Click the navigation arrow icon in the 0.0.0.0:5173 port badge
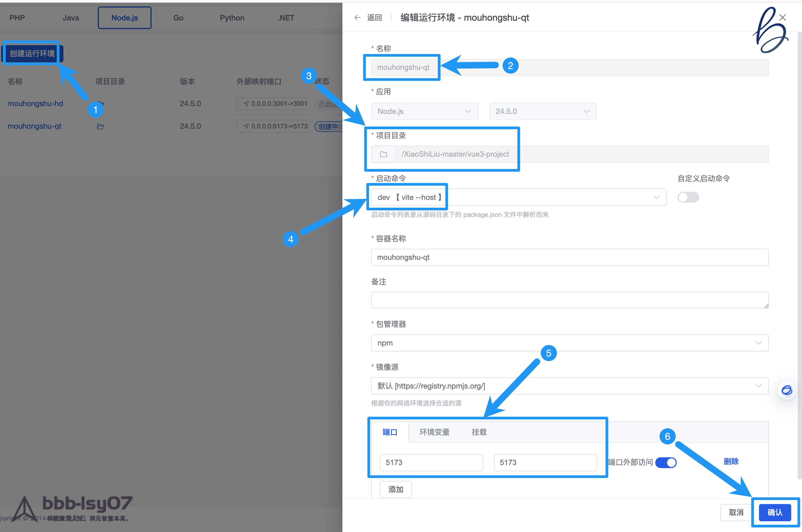802x532 pixels. (x=246, y=126)
